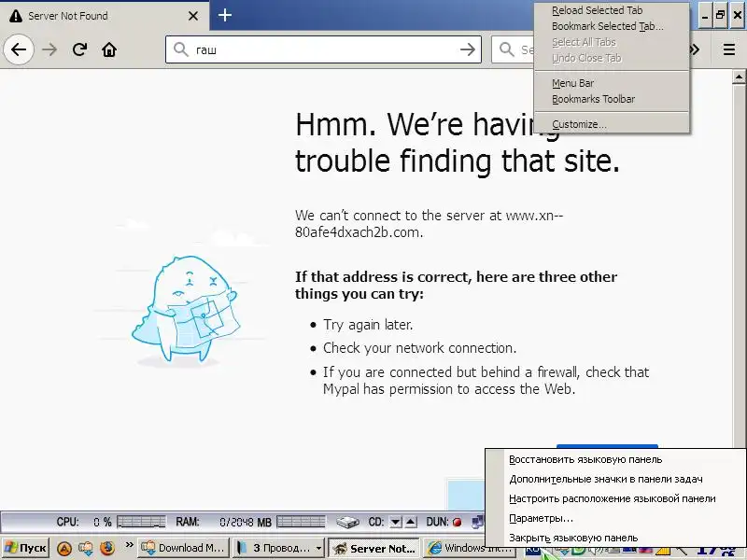The height and width of the screenshot is (560, 747).
Task: Expand the quick launch overflow chevron
Action: (129, 544)
